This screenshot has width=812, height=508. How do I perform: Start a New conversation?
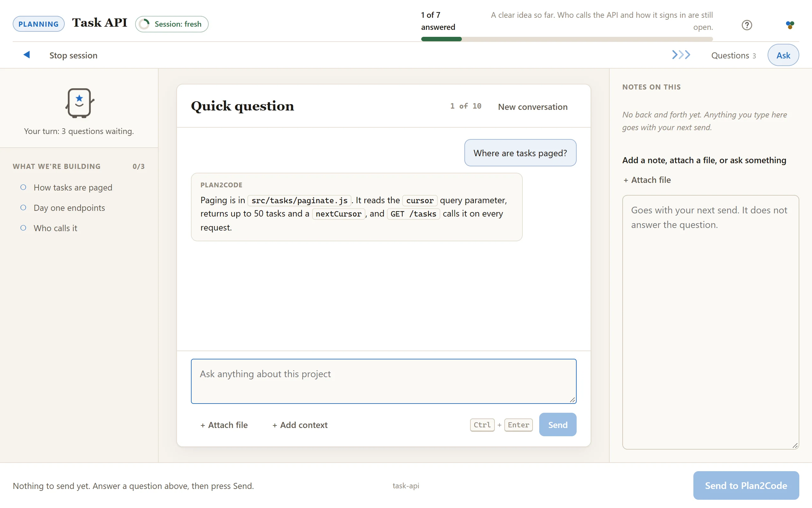(x=533, y=107)
